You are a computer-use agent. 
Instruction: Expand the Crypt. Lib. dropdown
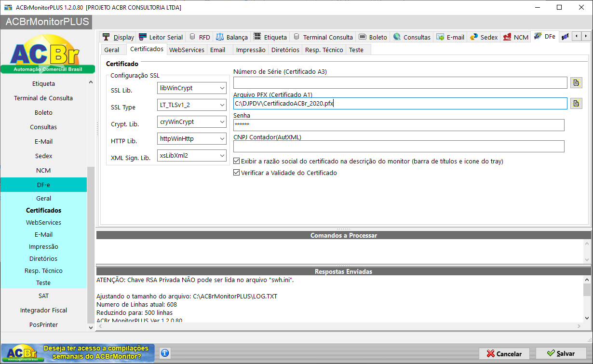click(x=192, y=122)
